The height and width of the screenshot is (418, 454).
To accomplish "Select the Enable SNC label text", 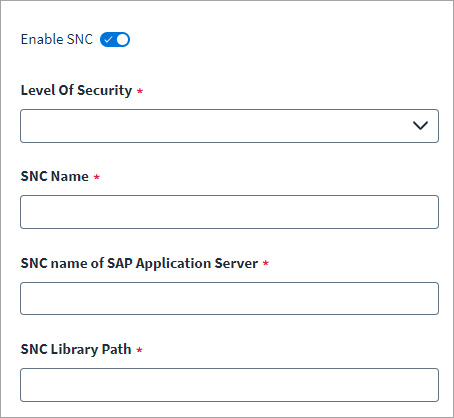I will point(57,39).
